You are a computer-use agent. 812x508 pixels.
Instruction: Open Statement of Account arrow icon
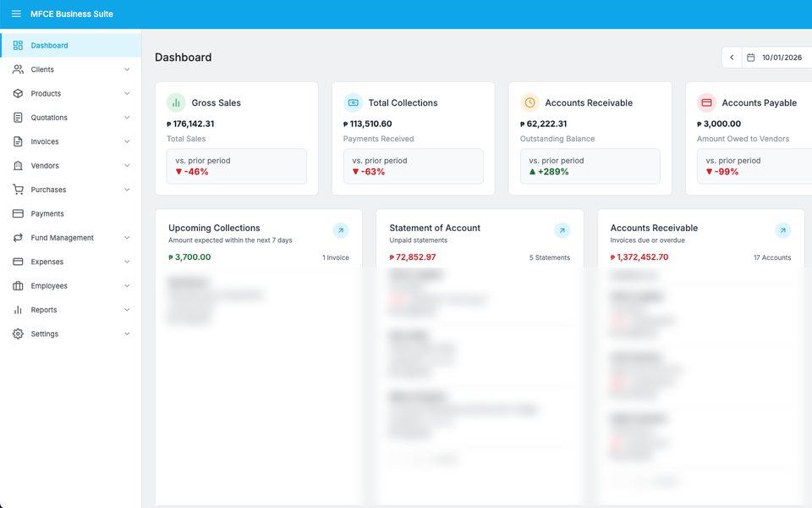562,230
